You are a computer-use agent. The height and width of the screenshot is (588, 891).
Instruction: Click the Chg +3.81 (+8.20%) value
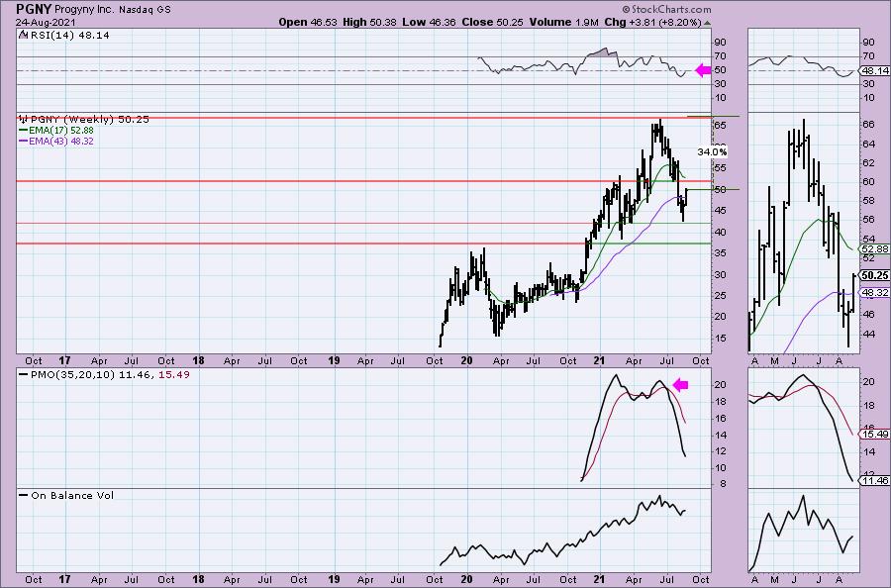pyautogui.click(x=652, y=22)
